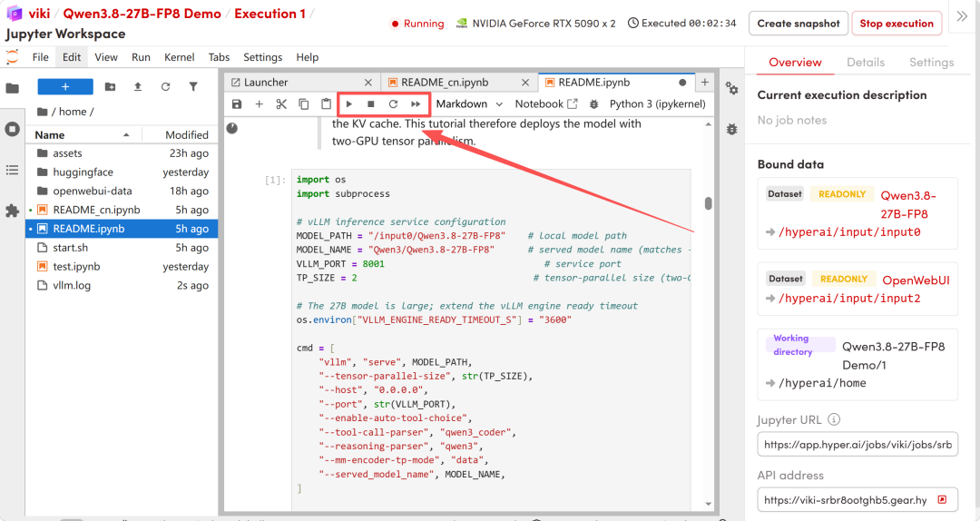Screen dimensions: 980x521
Task: Open the Help menu
Action: [x=307, y=57]
